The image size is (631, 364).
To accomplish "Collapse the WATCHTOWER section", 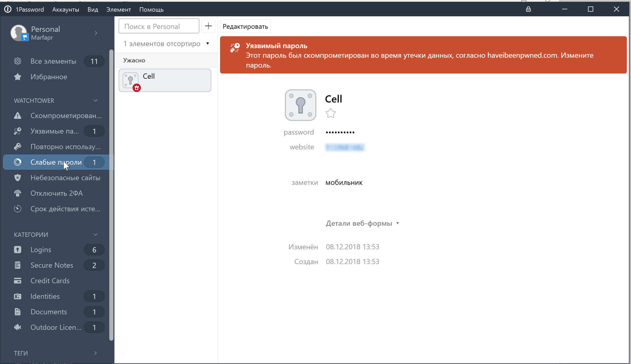I will (95, 100).
